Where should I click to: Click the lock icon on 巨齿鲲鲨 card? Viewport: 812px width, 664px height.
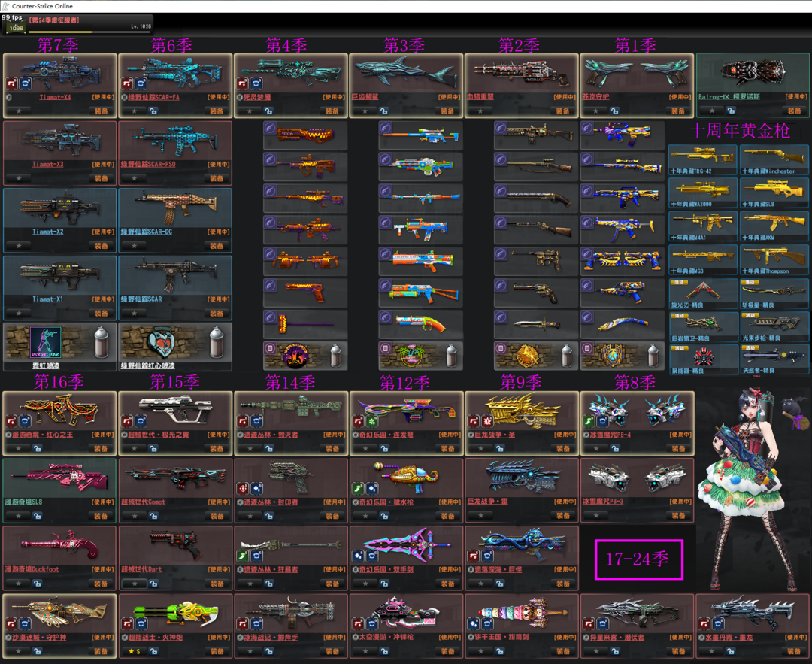[383, 111]
